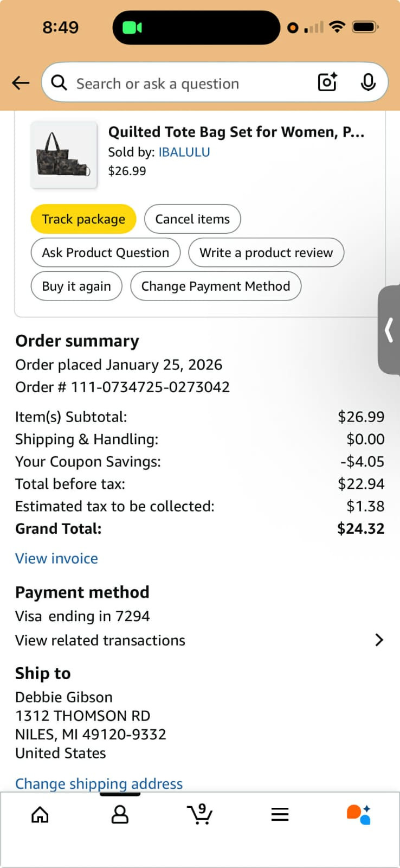
Task: Tap Ask Product Question
Action: 106,253
